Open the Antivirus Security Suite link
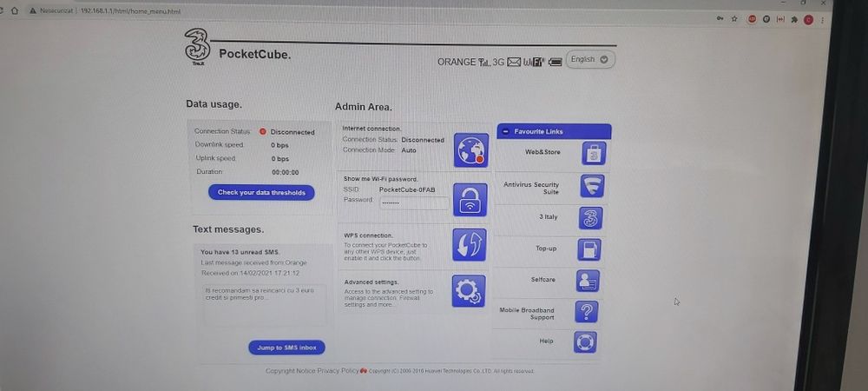The image size is (868, 391). 531,189
